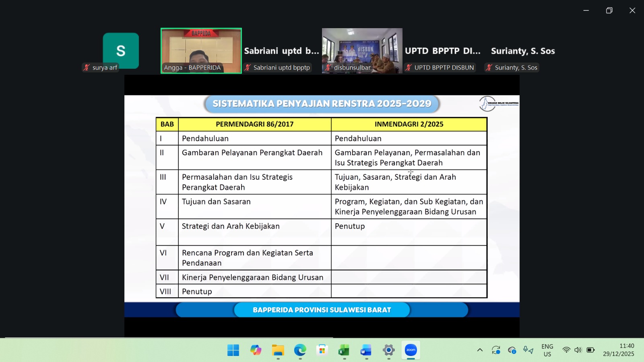The height and width of the screenshot is (362, 644).
Task: Select the disbunsulbar video thumbnail
Action: pos(362,50)
